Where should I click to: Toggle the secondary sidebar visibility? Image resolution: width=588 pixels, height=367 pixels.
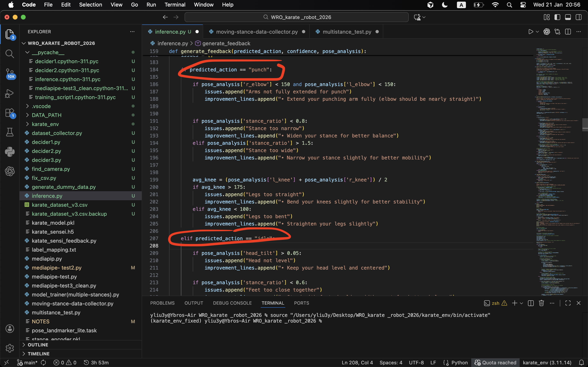tap(579, 17)
